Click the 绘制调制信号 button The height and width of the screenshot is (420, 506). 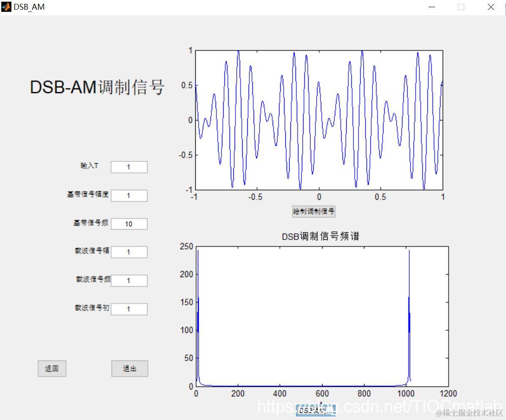pyautogui.click(x=314, y=211)
